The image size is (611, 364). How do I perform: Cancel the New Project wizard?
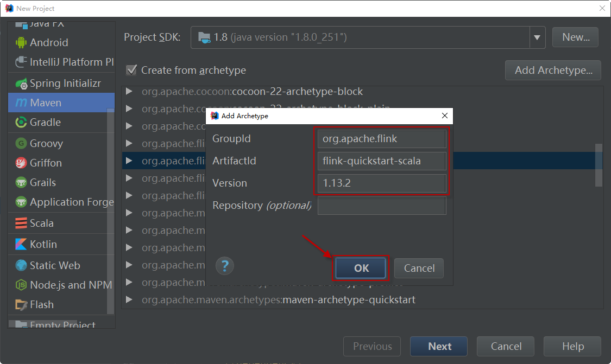(x=506, y=347)
